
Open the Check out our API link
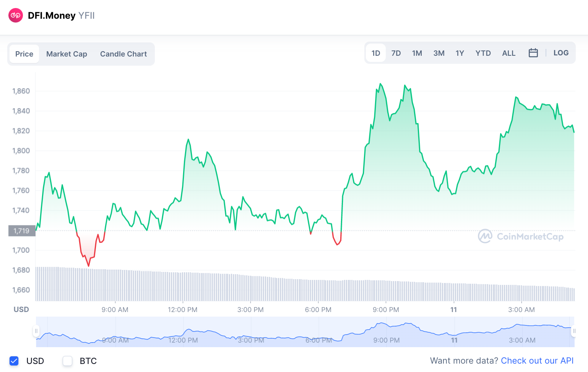(537, 361)
